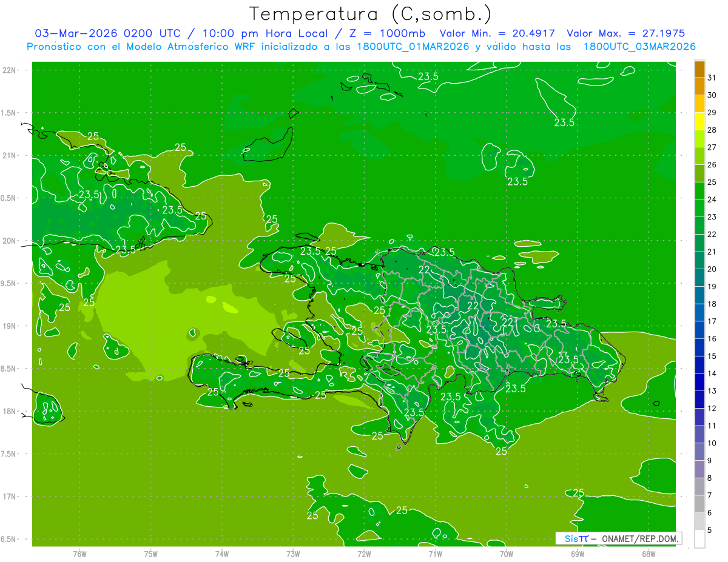Click the "76W" longitude axis label
Screen dimensions: 728x562
pyautogui.click(x=79, y=554)
